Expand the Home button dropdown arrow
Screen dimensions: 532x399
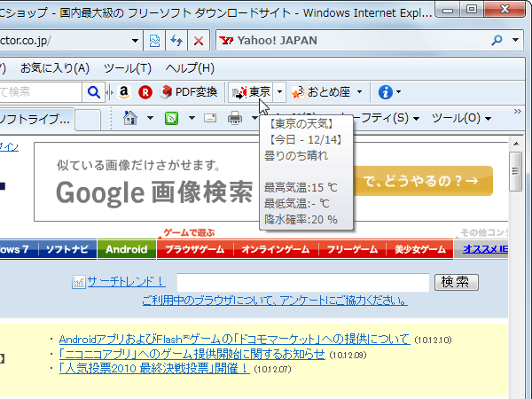(150, 118)
